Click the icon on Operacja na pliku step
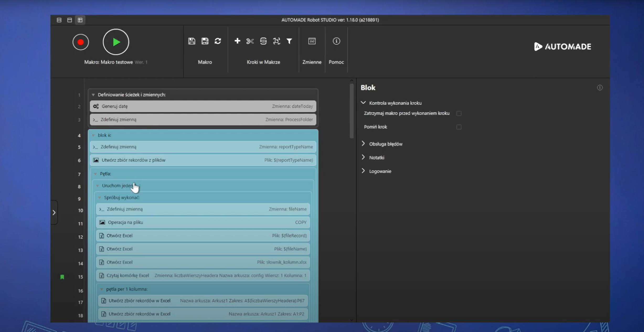Viewport: 644px width, 332px height. point(102,222)
